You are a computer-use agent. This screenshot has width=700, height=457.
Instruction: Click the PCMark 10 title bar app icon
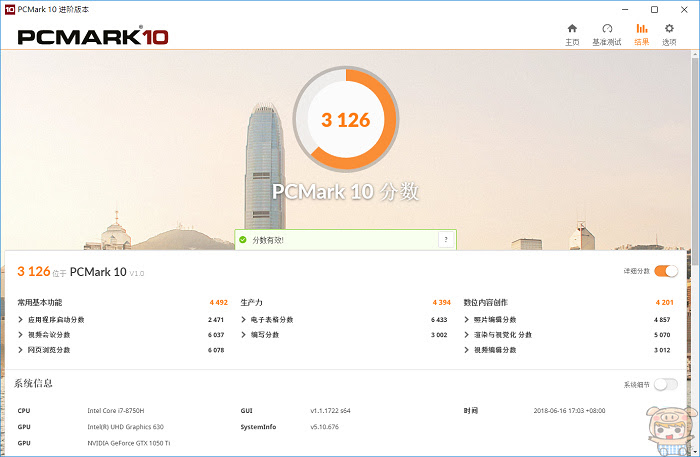click(x=9, y=9)
